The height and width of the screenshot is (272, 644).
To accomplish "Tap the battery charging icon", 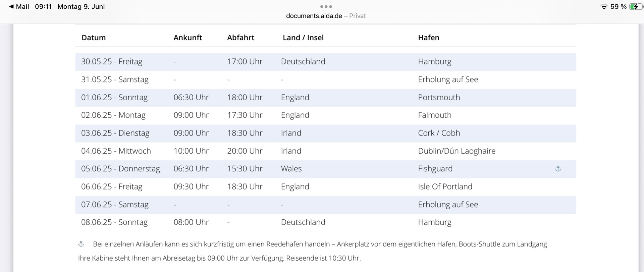I will [x=635, y=7].
